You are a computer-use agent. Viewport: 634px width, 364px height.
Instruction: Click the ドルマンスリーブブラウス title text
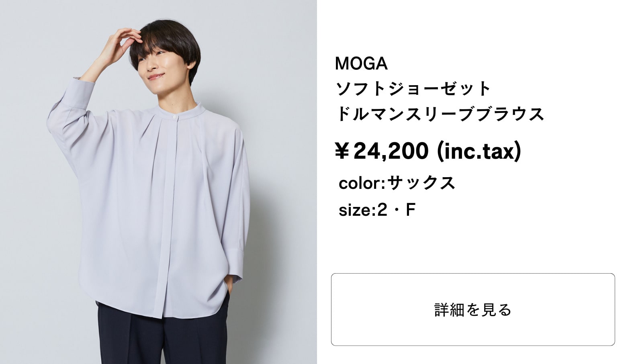[x=440, y=114]
